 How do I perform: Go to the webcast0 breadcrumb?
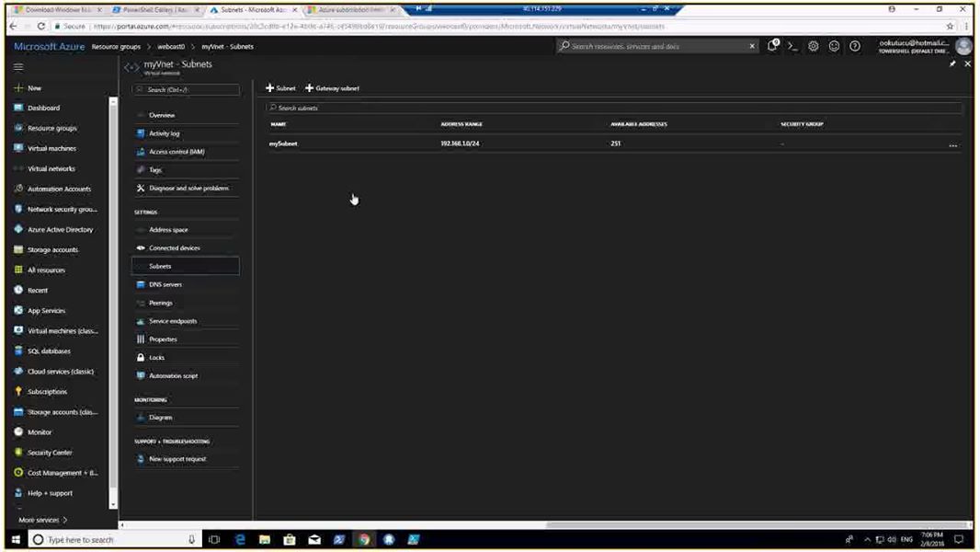[171, 46]
